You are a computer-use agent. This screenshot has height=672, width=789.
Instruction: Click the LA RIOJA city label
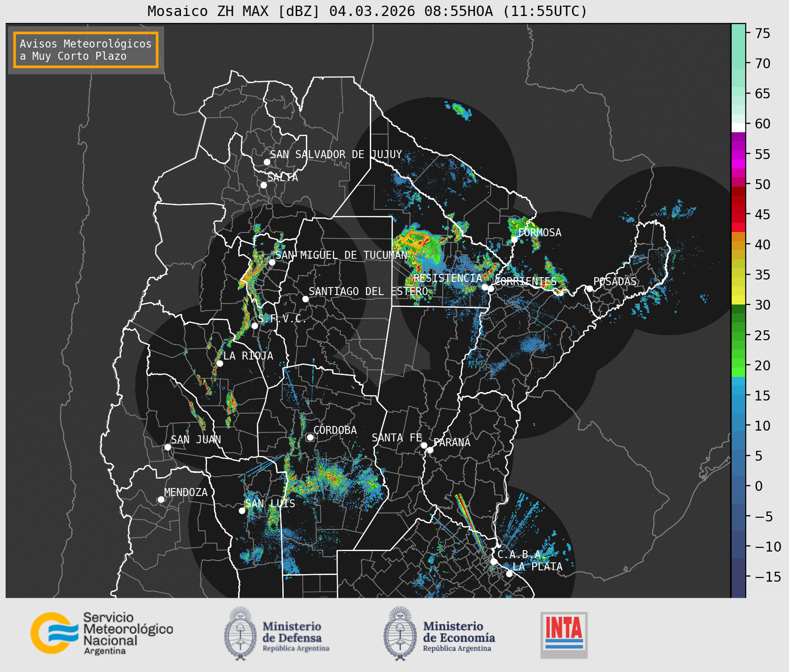click(248, 356)
